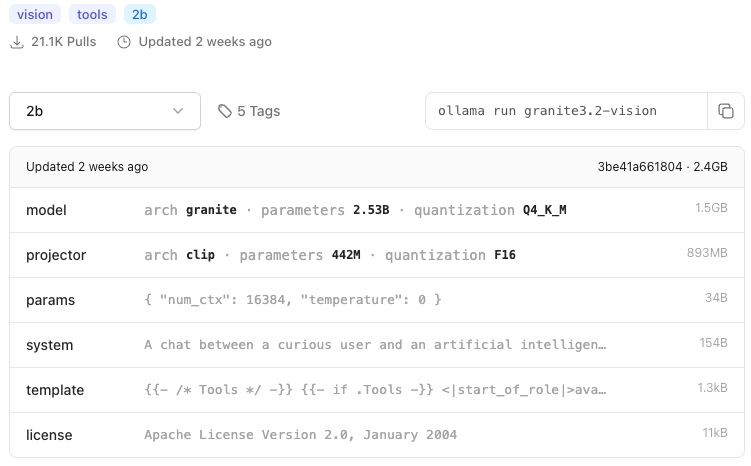Click the 21.1K Pulls text

coord(64,42)
